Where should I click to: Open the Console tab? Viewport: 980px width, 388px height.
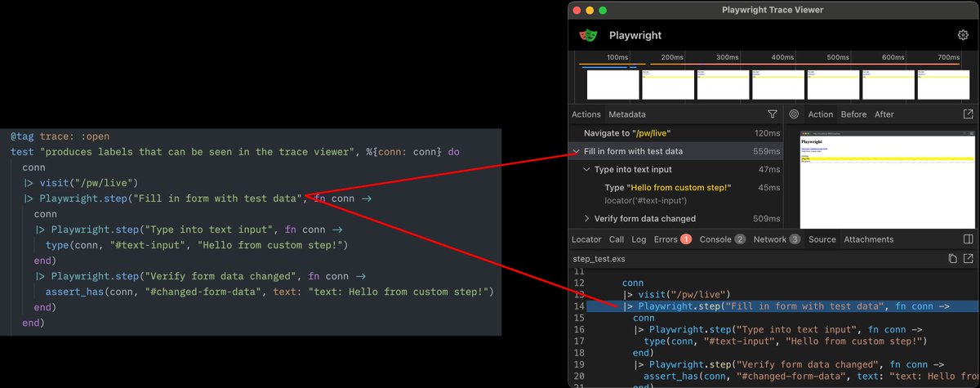723,239
